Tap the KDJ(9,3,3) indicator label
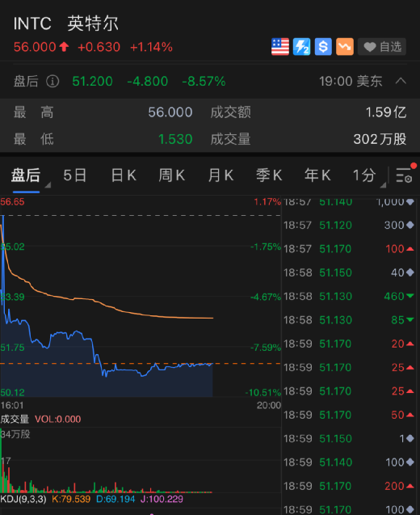This screenshot has height=515, width=420. tap(23, 500)
